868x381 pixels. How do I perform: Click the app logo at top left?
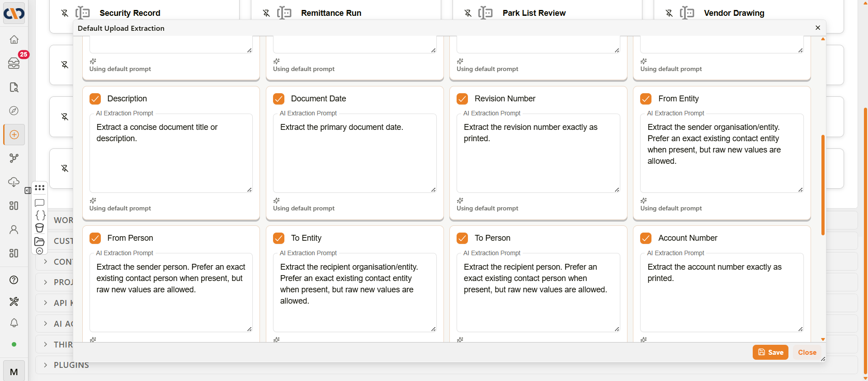click(x=14, y=14)
